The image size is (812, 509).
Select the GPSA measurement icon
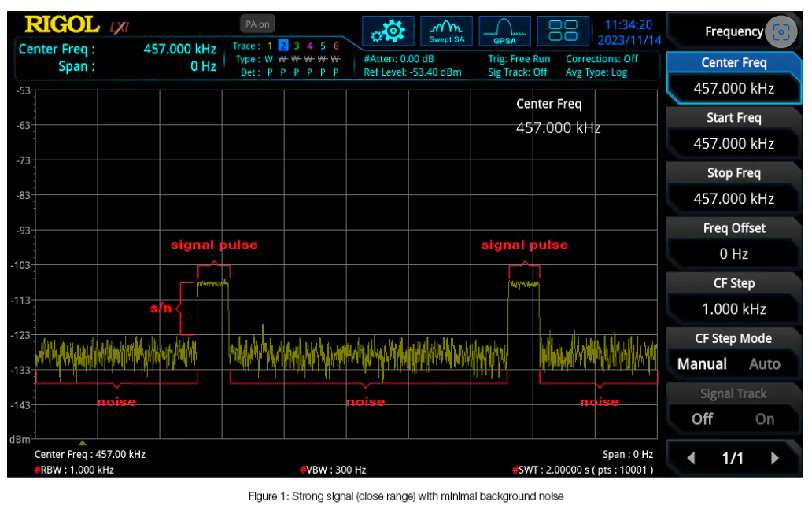(504, 31)
